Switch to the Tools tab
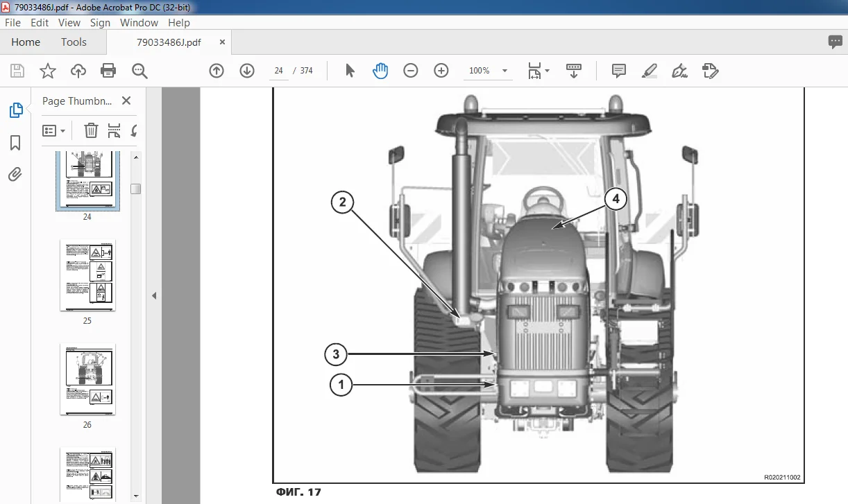 (x=74, y=42)
